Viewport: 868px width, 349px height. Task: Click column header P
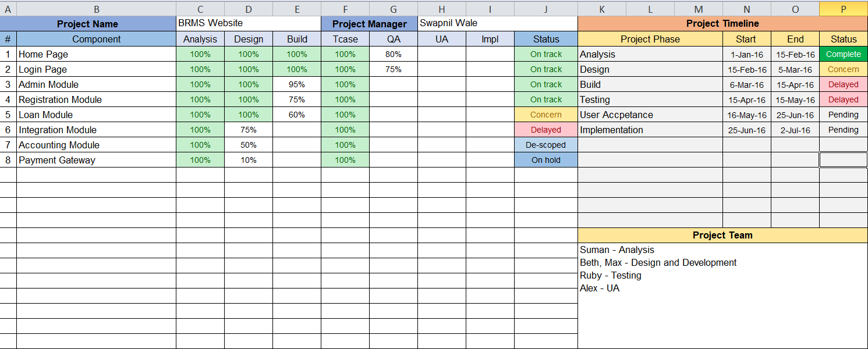842,9
